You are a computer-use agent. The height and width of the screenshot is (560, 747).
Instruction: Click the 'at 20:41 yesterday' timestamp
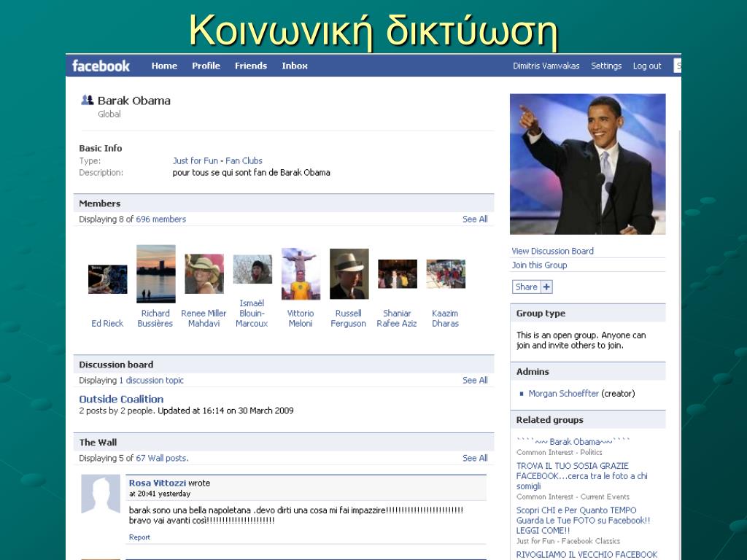click(160, 494)
